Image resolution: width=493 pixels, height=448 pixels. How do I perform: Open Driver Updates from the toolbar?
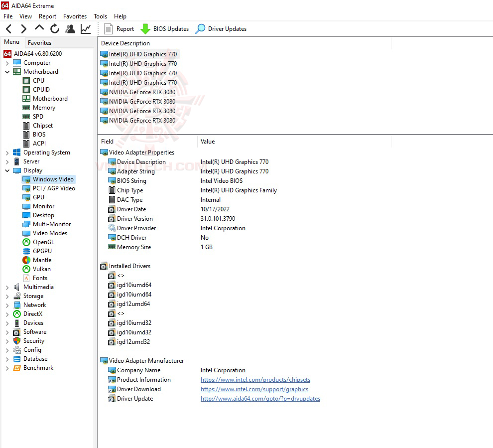[221, 29]
